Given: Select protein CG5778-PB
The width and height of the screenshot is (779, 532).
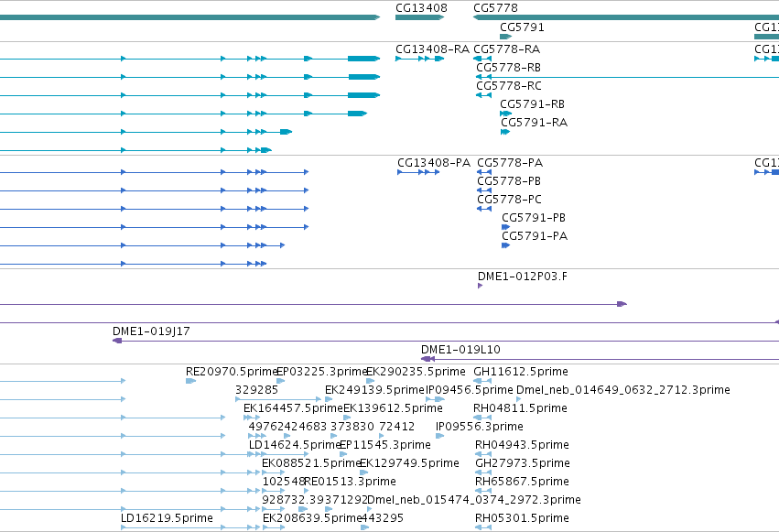Looking at the screenshot, I should [x=484, y=190].
